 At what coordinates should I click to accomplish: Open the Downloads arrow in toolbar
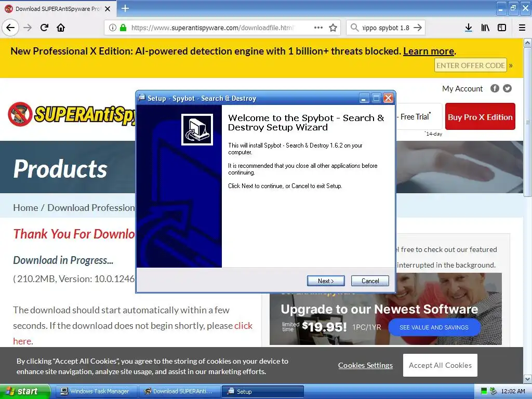[x=468, y=28]
